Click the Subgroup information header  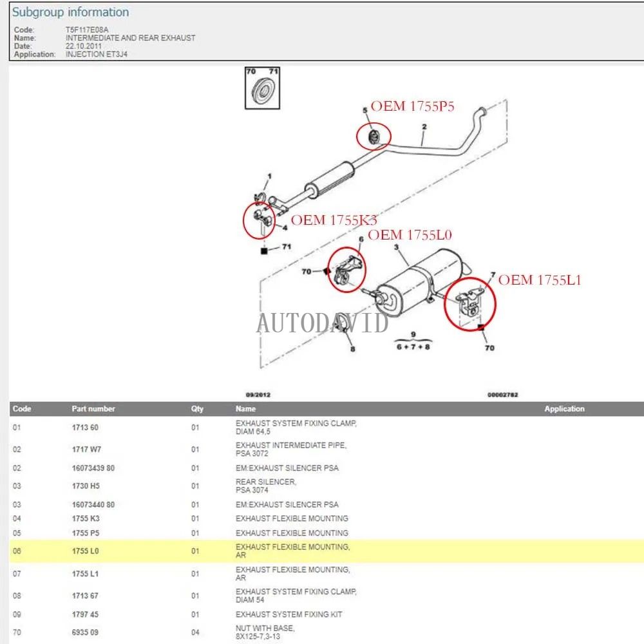71,12
